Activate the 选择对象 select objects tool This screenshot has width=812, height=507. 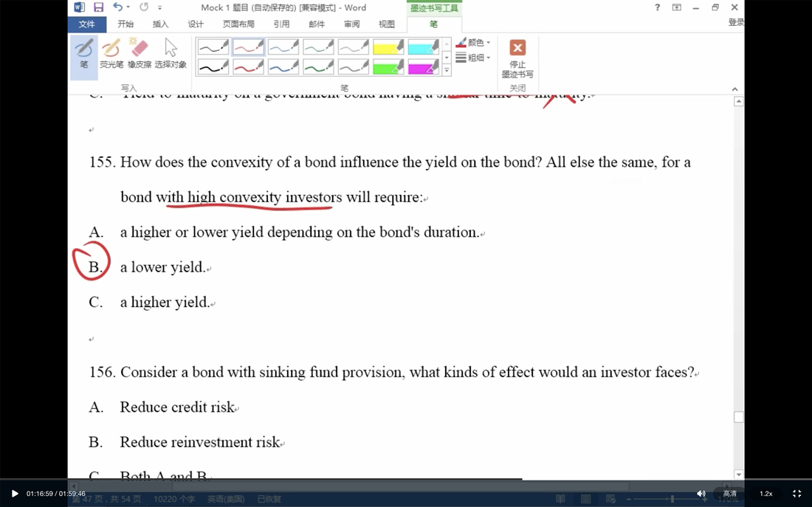coord(171,53)
